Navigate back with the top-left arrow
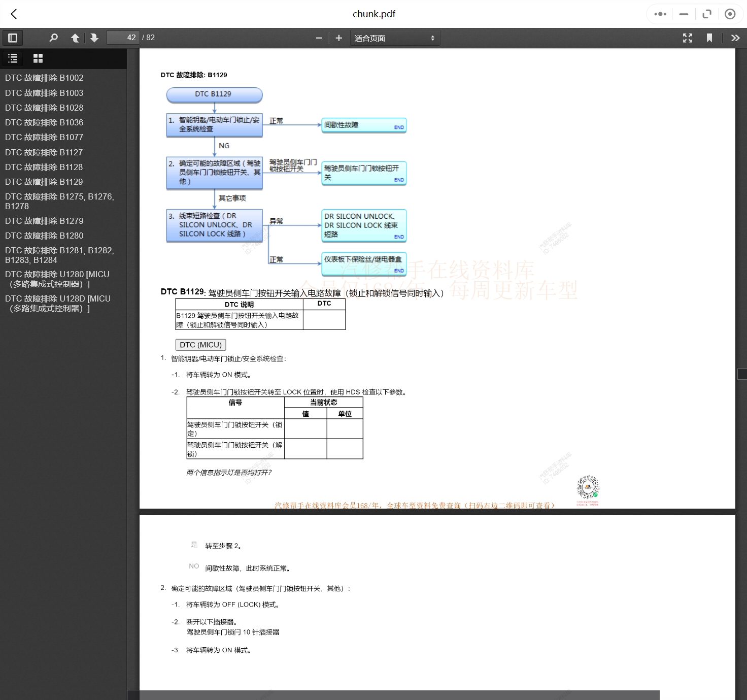The image size is (747, 700). click(x=14, y=14)
